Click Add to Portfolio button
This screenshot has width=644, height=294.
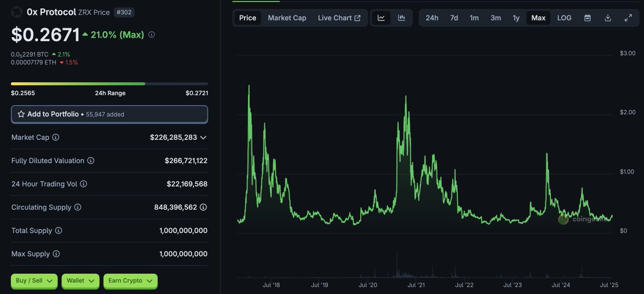coord(109,114)
